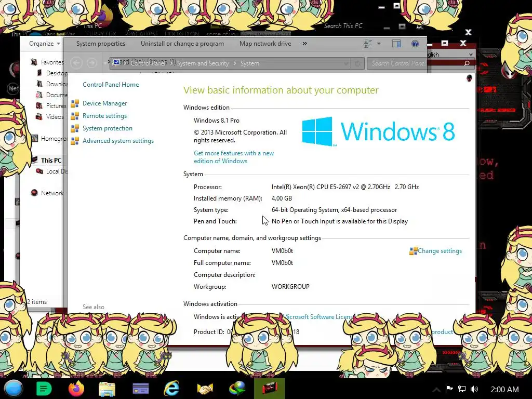Click the Windows 8.1 Pro edition text

pyautogui.click(x=217, y=121)
